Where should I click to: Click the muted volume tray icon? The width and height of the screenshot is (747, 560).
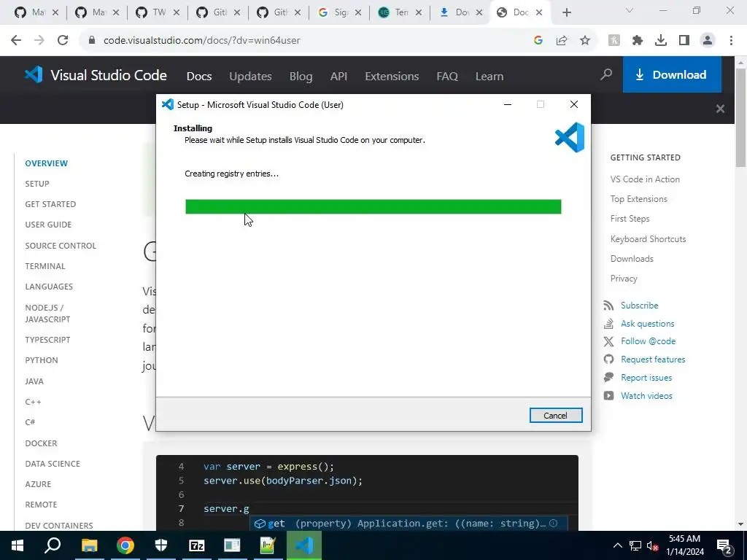(x=652, y=545)
